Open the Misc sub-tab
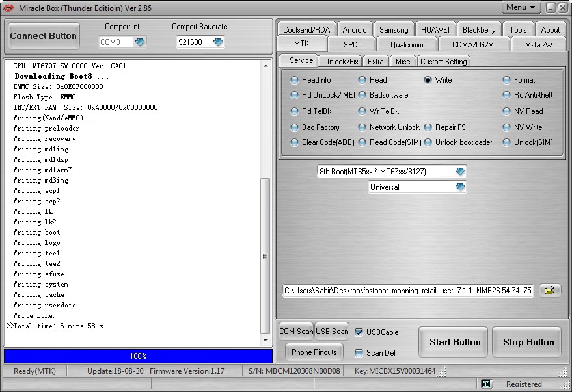572x392 pixels. point(403,61)
